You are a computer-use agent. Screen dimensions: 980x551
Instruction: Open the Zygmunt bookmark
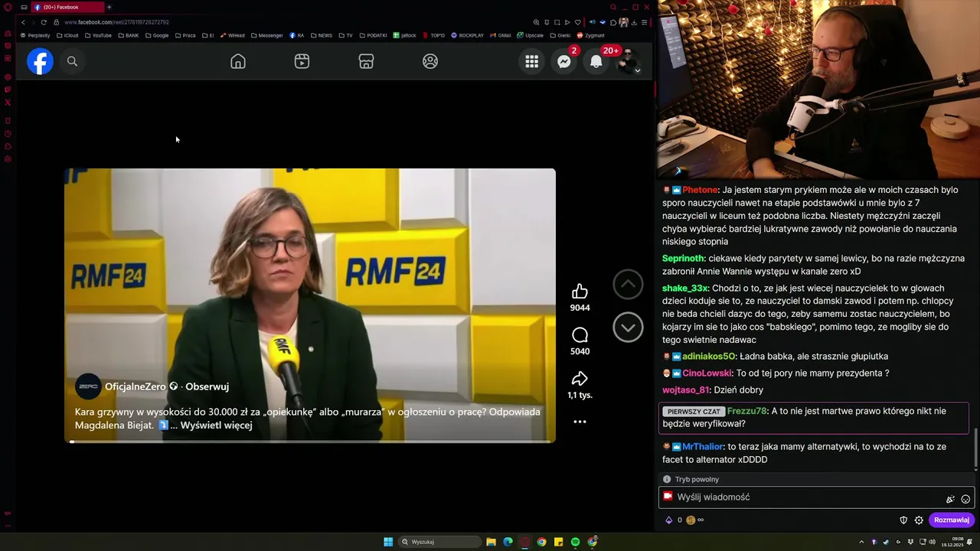click(x=590, y=35)
